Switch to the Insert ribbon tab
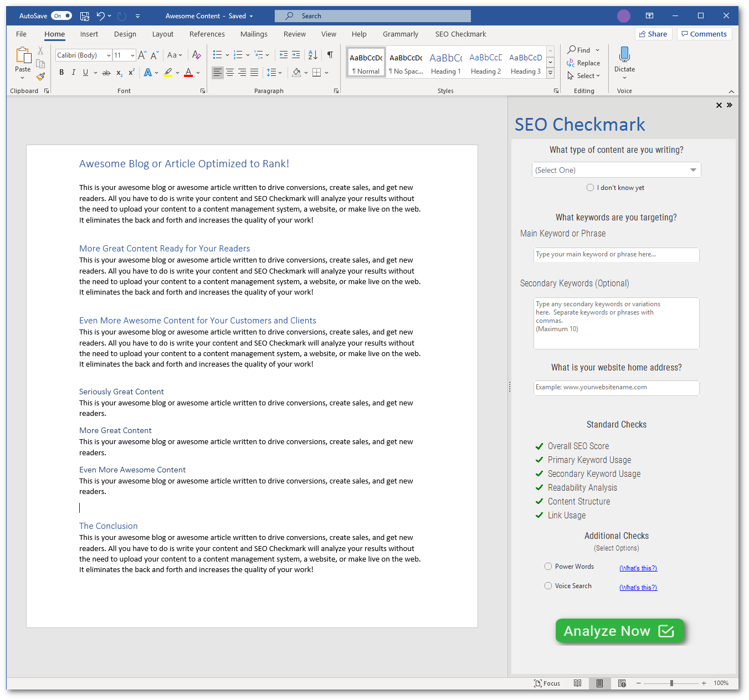The width and height of the screenshot is (749, 700). click(89, 34)
